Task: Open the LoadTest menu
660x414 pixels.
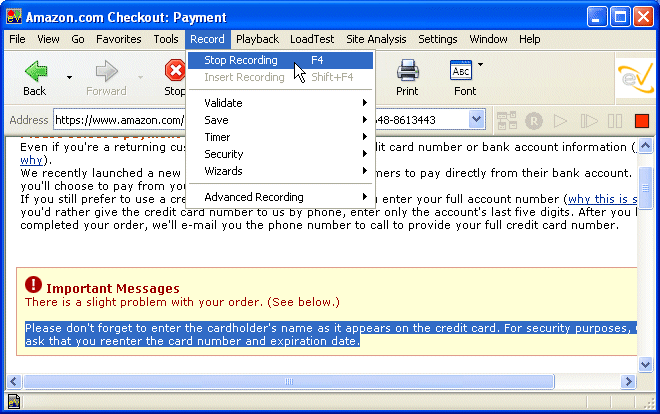Action: 312,39
